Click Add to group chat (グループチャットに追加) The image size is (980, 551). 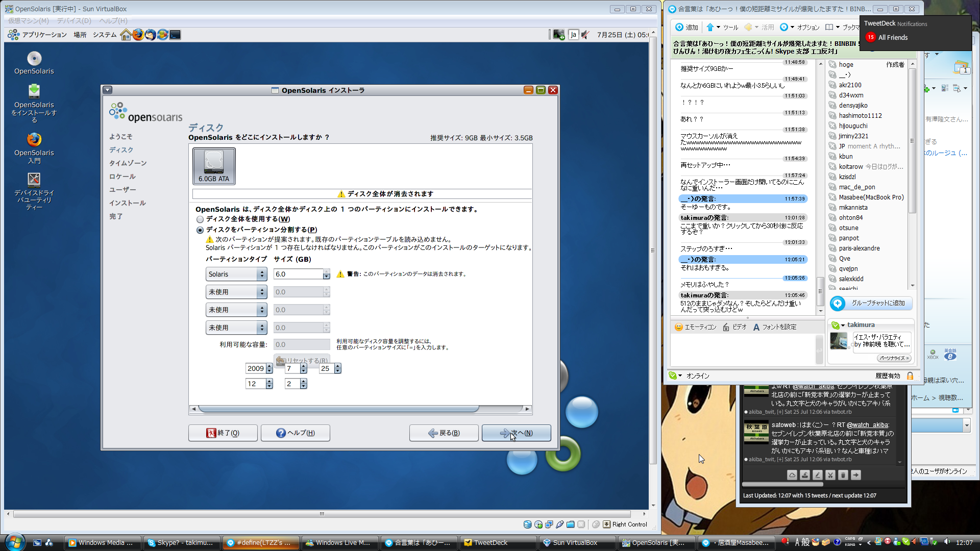(871, 303)
